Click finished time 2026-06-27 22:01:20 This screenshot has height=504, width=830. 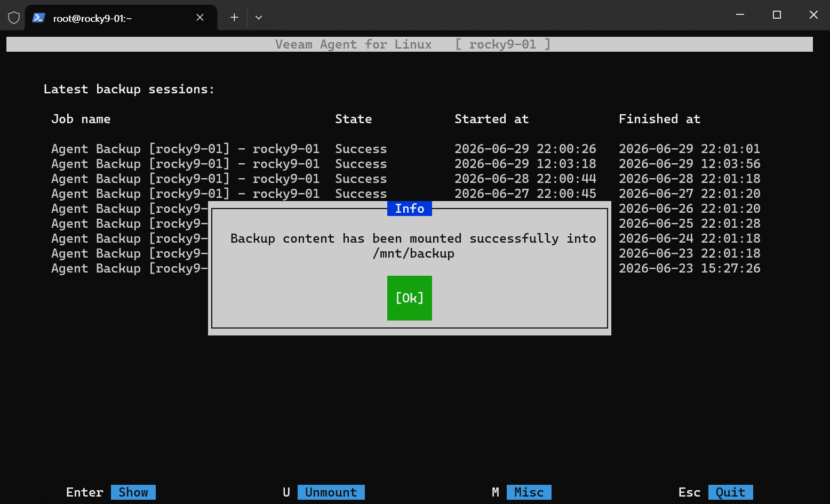690,194
